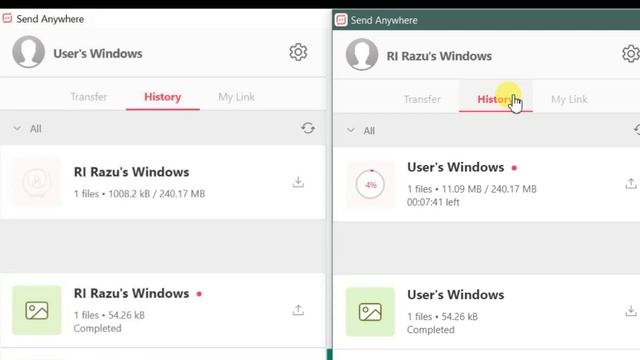Click Send Anywhere logo in right window title bar

pyautogui.click(x=341, y=20)
